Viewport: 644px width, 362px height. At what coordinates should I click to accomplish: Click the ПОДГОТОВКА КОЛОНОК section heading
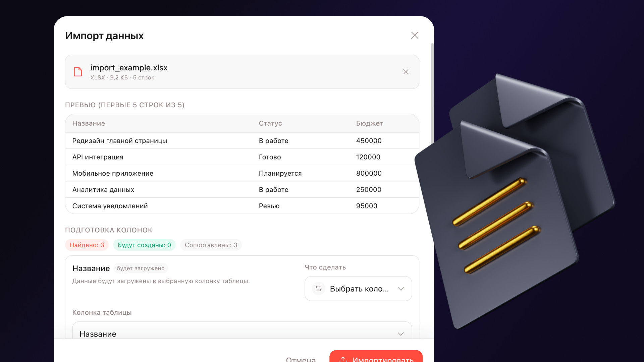pos(109,230)
